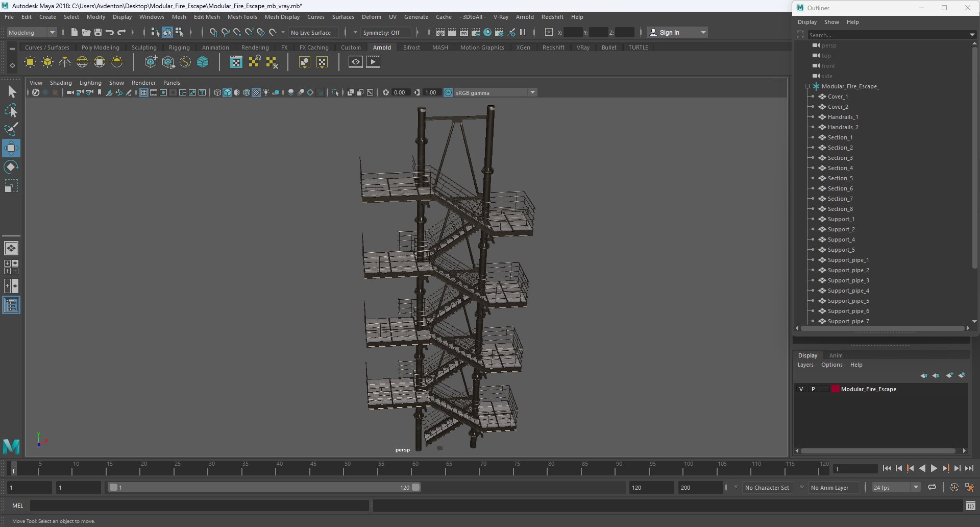Create an Arnold mesh light from the shelf

coord(47,62)
